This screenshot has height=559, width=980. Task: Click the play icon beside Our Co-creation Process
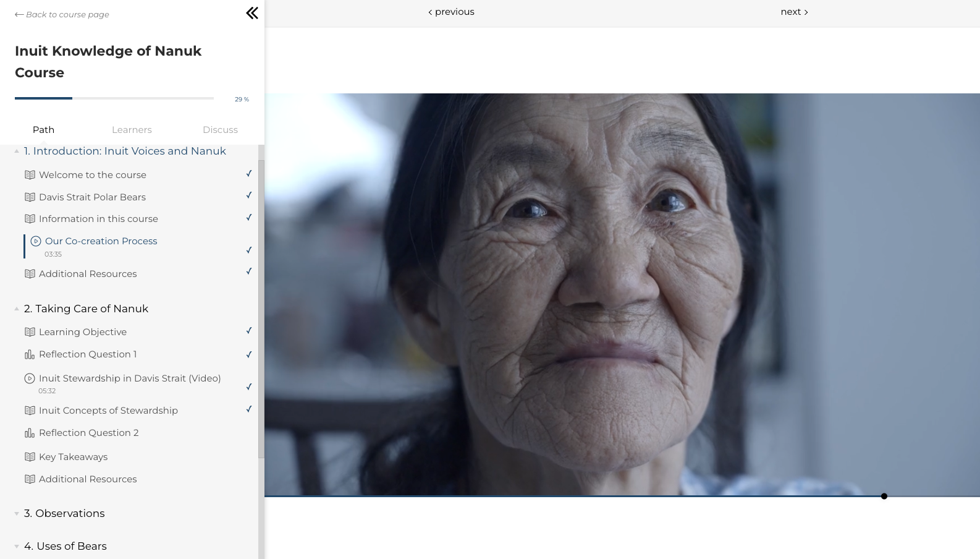36,241
